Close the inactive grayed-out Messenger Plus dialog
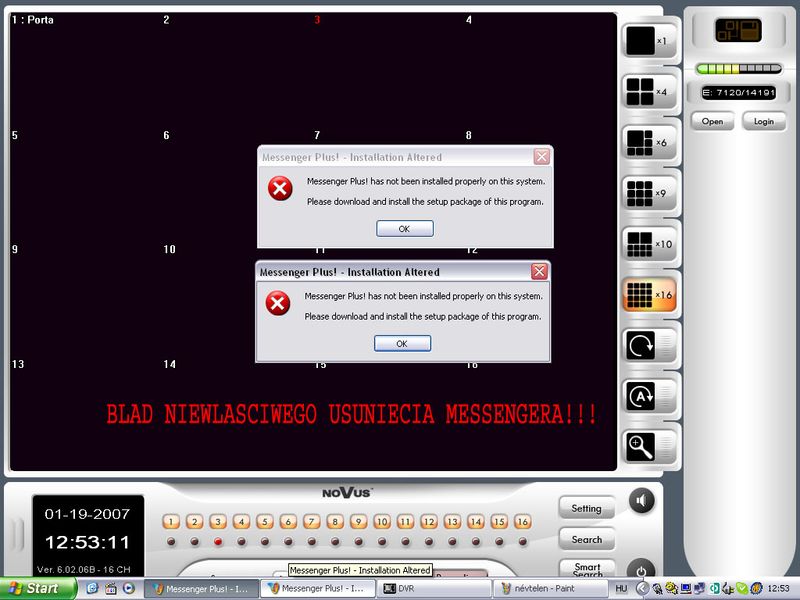Image resolution: width=800 pixels, height=600 pixels. (542, 157)
